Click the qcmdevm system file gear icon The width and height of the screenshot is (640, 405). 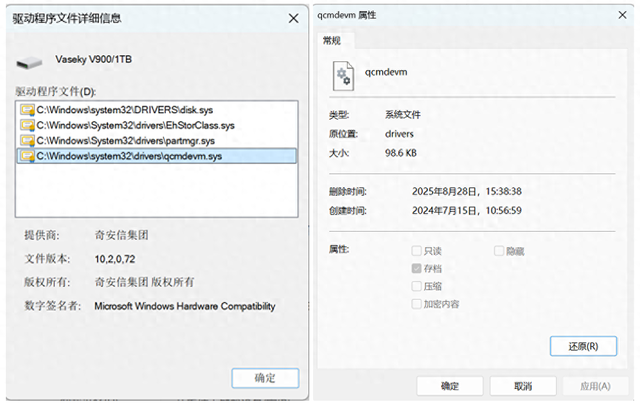[x=343, y=72]
